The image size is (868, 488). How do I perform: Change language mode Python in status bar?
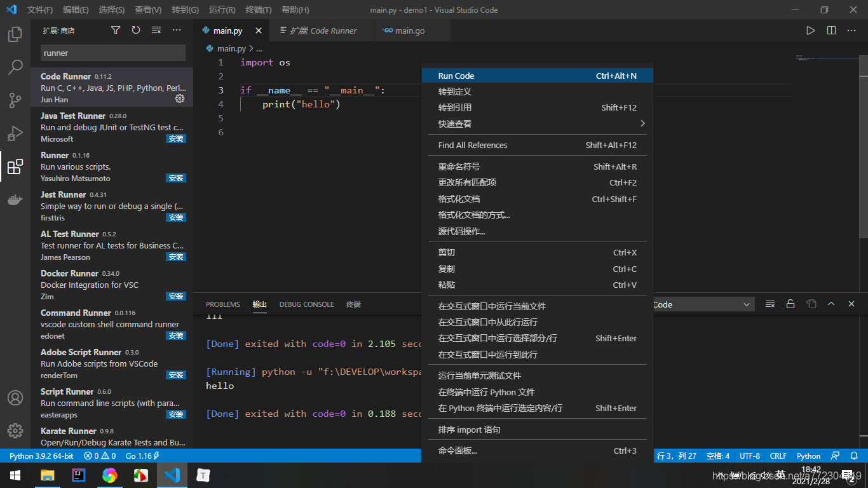[x=808, y=456]
